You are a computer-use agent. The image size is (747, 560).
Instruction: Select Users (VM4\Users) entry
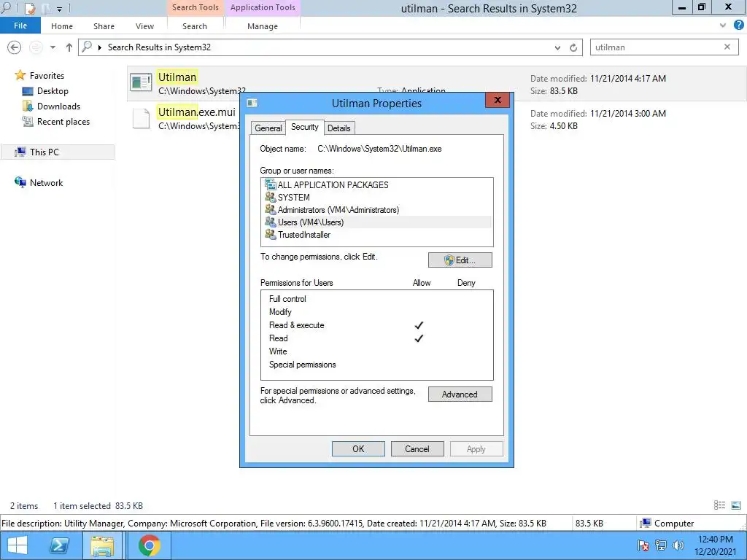[x=377, y=222]
